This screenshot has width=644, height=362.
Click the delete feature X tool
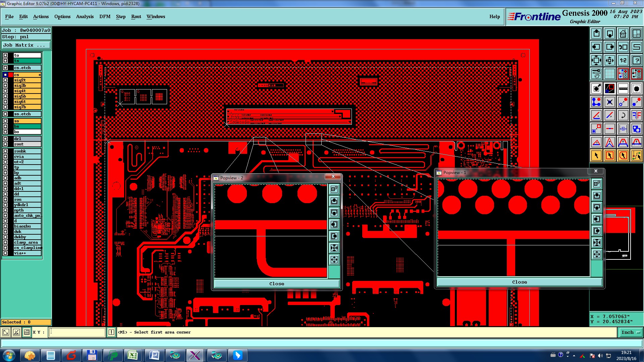point(609,102)
